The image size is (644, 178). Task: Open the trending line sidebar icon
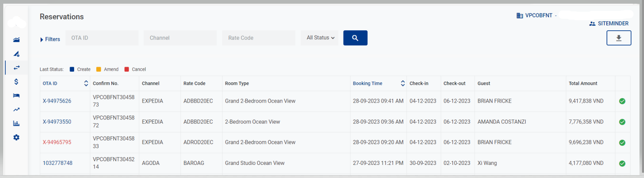coord(16,109)
